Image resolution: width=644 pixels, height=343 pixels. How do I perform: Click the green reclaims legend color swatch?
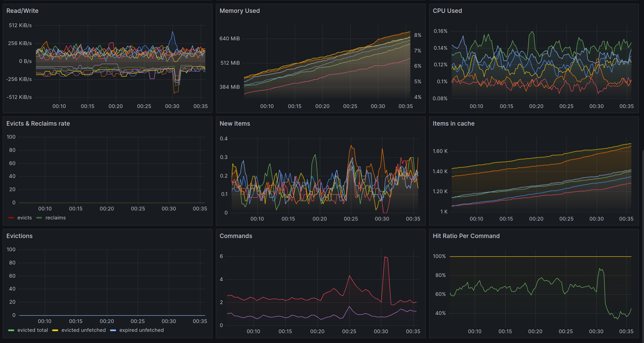click(x=39, y=218)
